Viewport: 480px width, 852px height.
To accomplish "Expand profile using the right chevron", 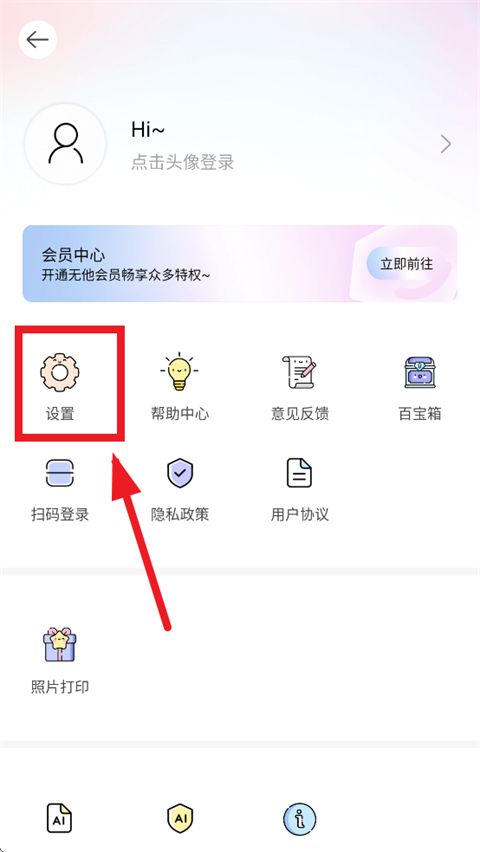I will pyautogui.click(x=446, y=144).
